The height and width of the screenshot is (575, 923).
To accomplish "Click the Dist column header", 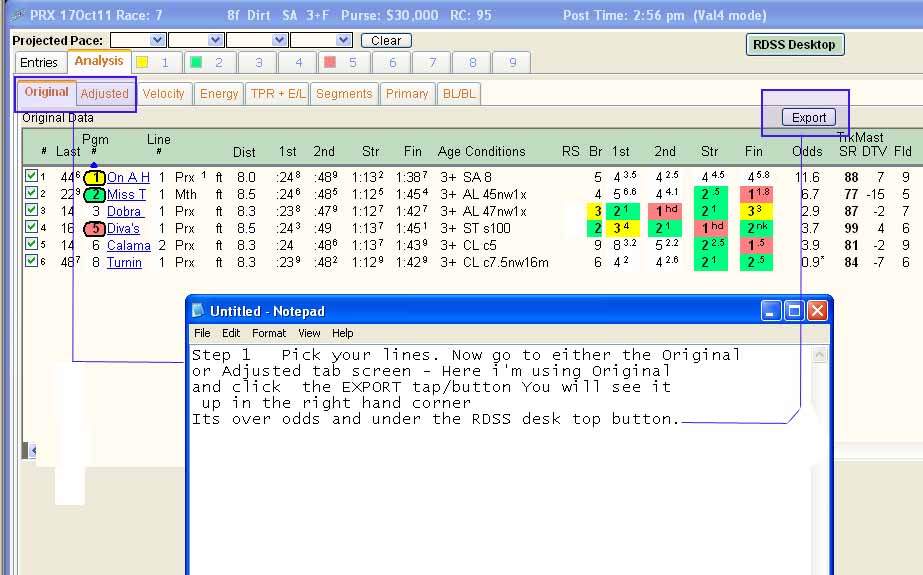I will 244,152.
